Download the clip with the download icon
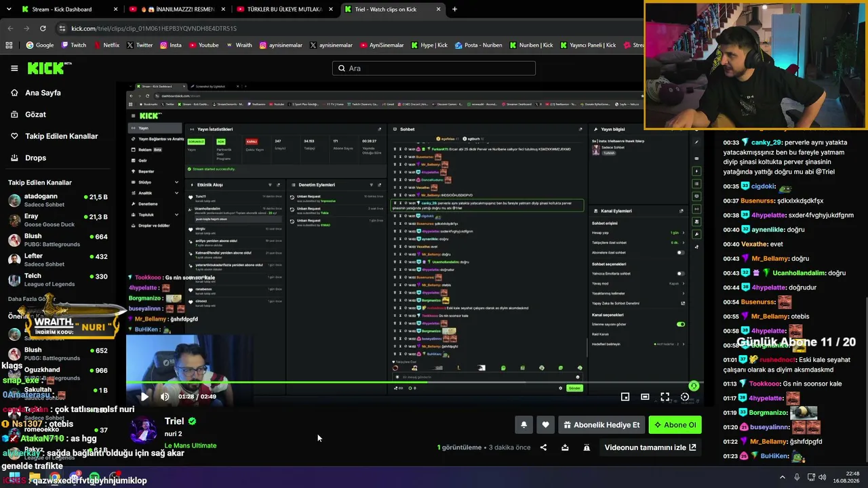This screenshot has height=488, width=868. (565, 447)
